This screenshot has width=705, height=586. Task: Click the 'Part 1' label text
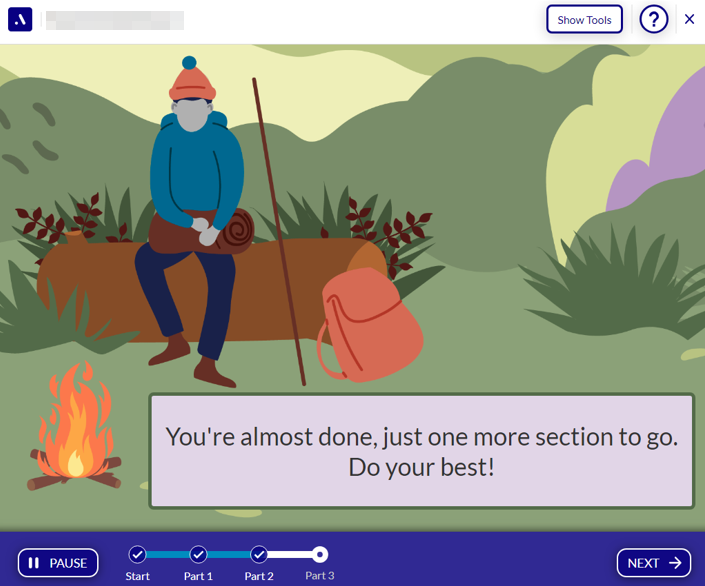pos(198,576)
